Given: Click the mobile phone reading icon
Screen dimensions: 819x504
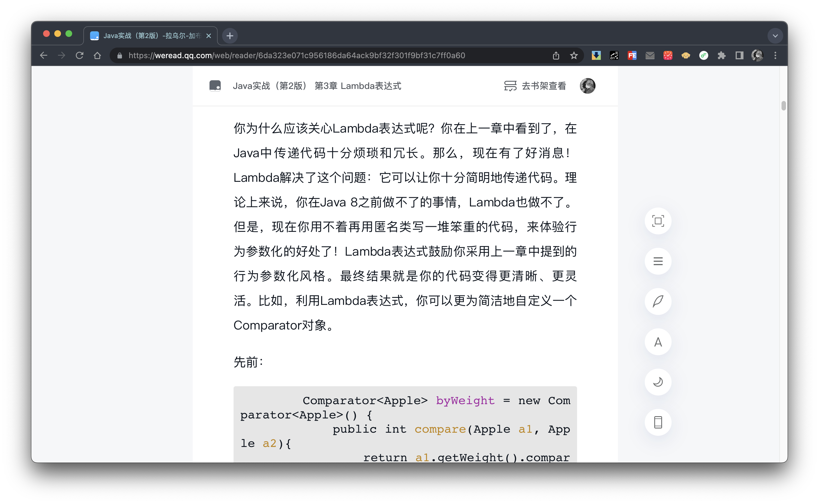Looking at the screenshot, I should (658, 422).
